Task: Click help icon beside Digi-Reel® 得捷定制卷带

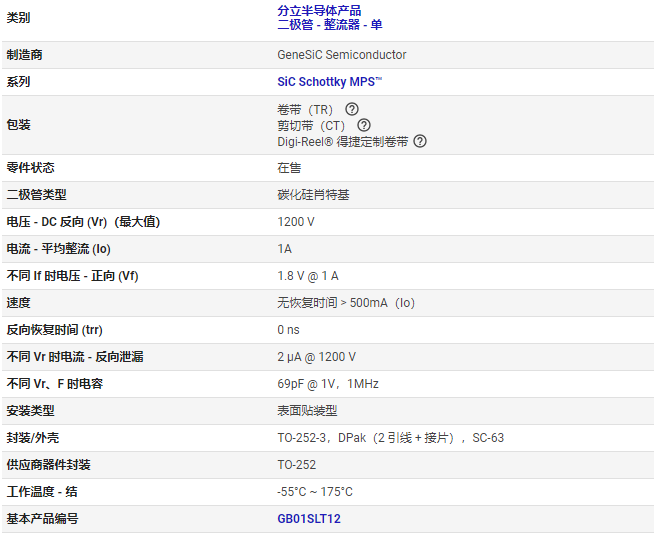Action: tap(420, 141)
